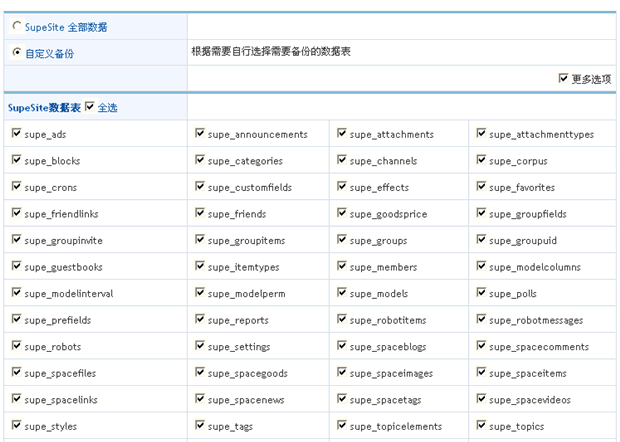Image resolution: width=620 pixels, height=442 pixels.
Task: Toggle supe_robotmessages checkbox
Action: [481, 318]
